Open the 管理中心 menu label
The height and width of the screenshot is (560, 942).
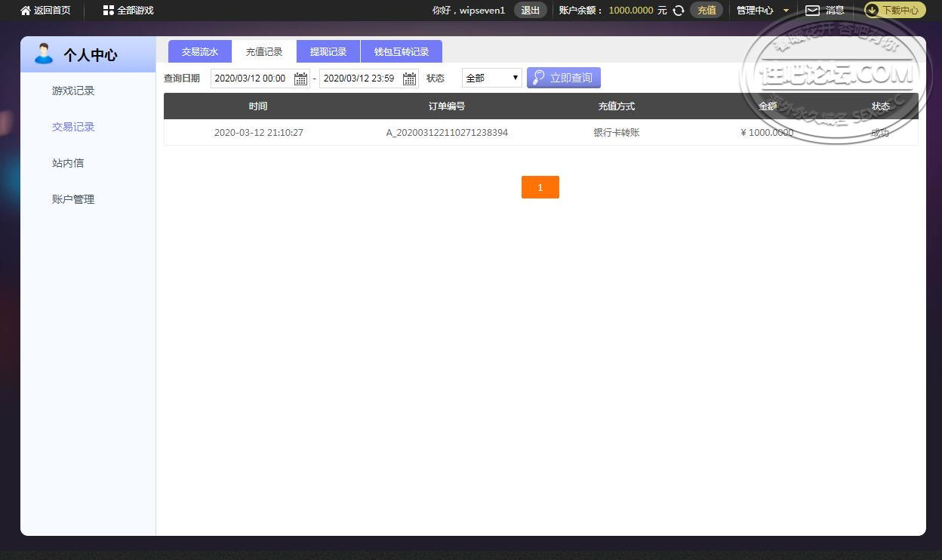[x=755, y=11]
